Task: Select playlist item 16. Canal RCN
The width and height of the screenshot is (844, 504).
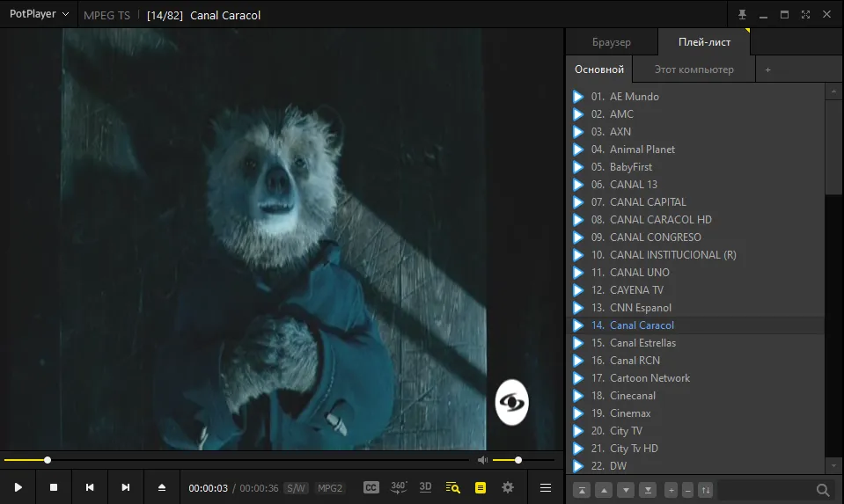Action: (695, 361)
